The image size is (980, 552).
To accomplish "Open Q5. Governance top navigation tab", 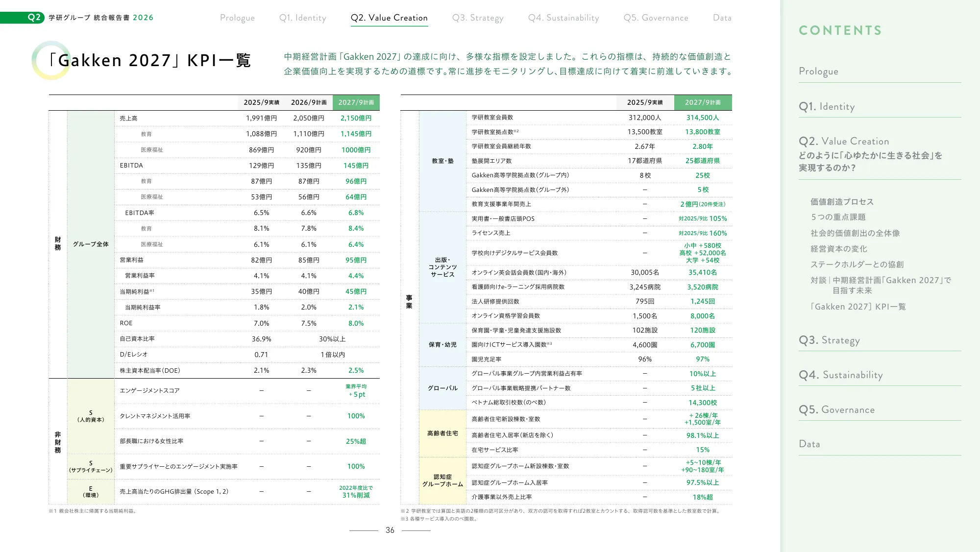I will 656,18.
